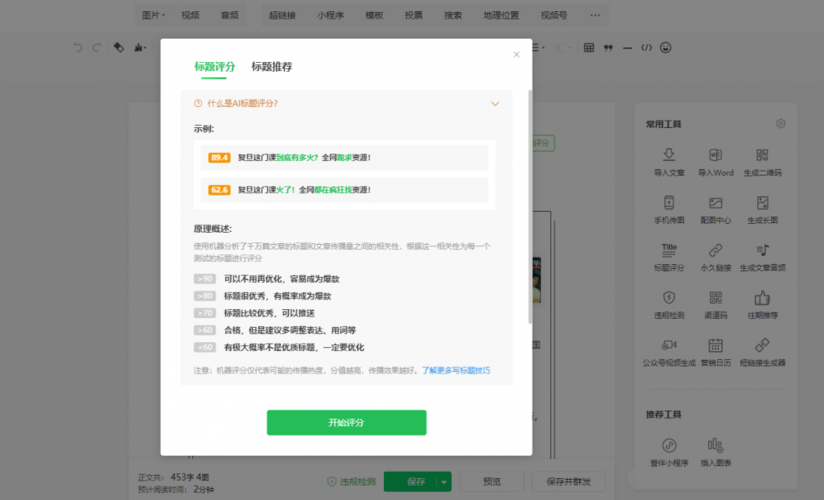Click the >90 score description row
Viewport: 824px width, 500px height.
click(x=267, y=279)
